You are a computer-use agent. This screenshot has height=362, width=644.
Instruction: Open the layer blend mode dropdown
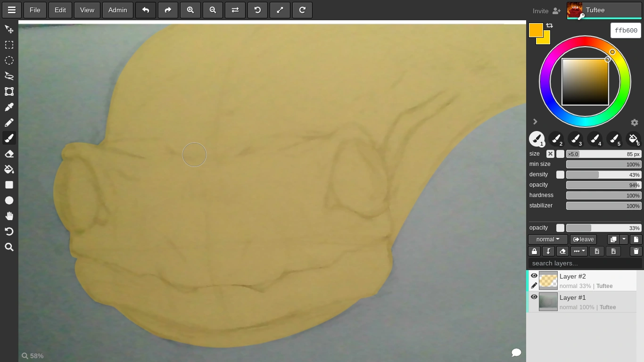547,239
